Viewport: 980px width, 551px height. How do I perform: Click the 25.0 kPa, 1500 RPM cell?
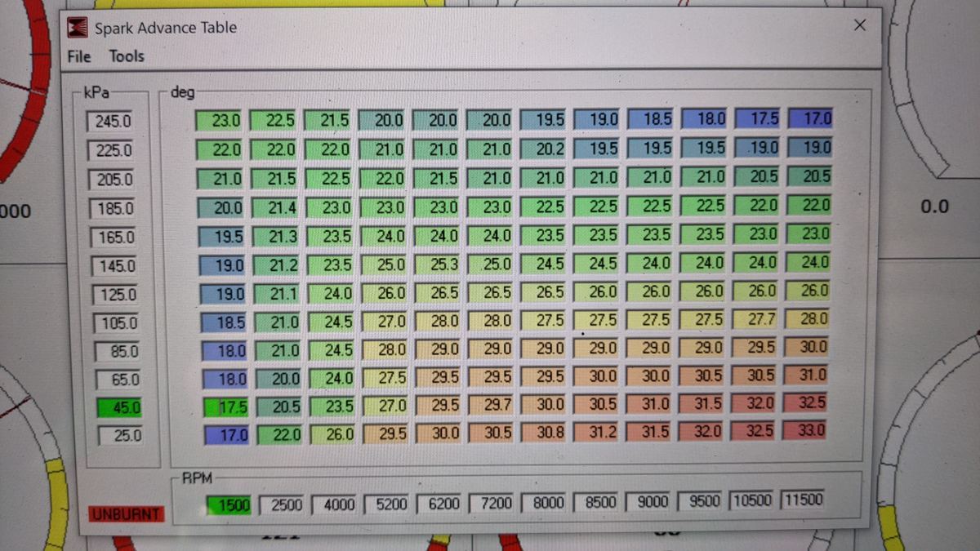click(x=228, y=435)
